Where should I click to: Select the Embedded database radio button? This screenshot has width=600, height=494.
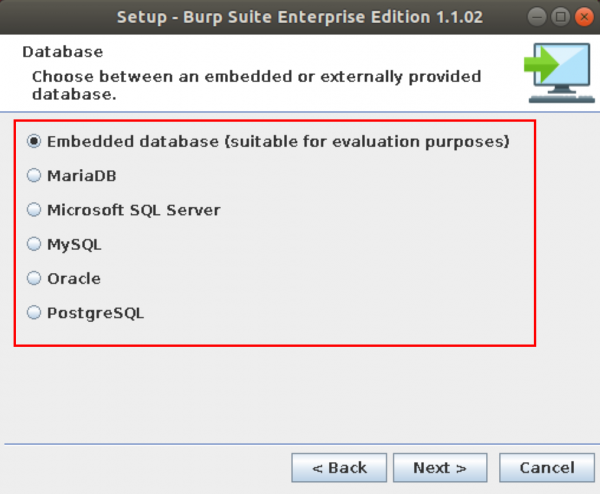[35, 142]
